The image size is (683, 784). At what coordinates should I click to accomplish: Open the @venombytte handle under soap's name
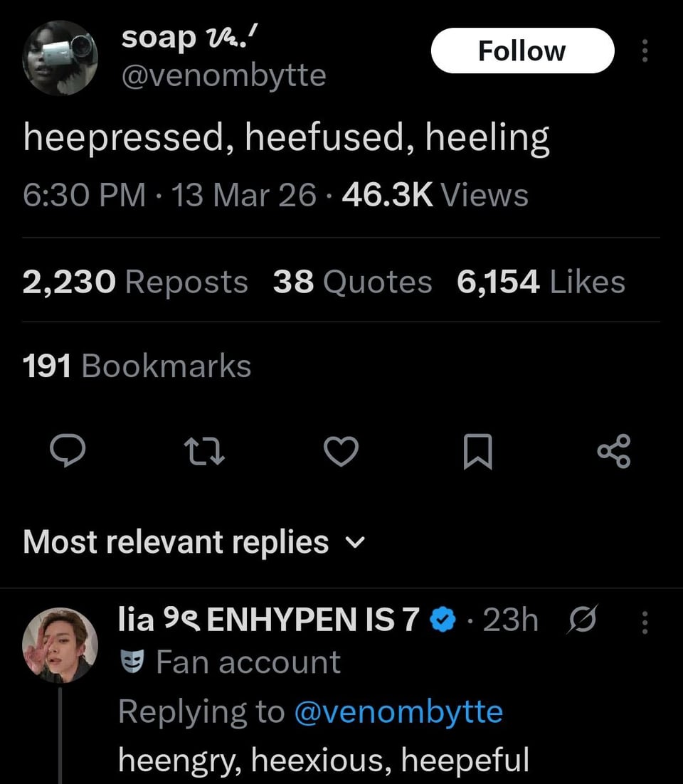[223, 75]
